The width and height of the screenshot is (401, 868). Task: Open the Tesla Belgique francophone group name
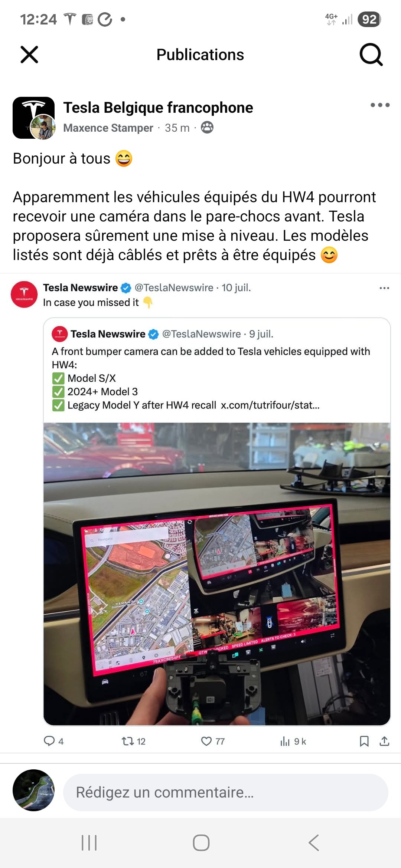point(158,108)
